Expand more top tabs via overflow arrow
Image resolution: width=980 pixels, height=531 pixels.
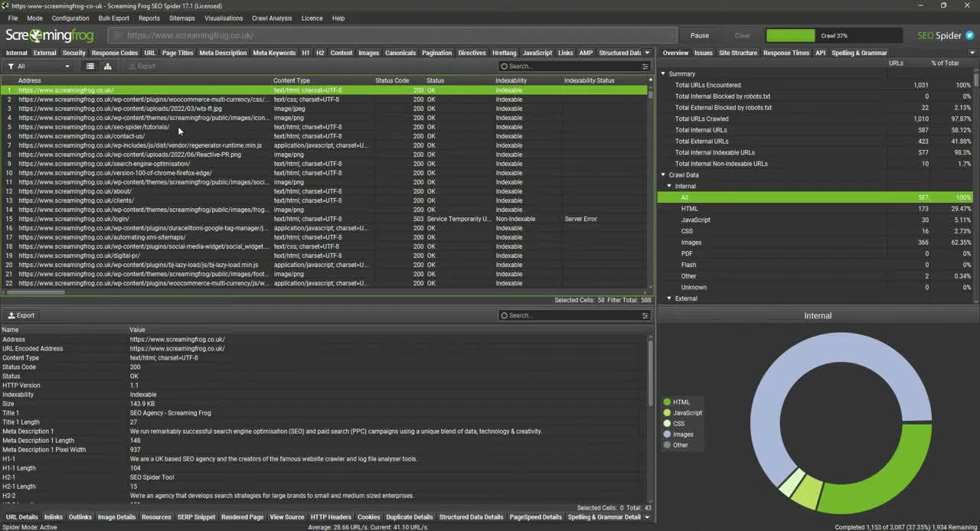pos(647,53)
